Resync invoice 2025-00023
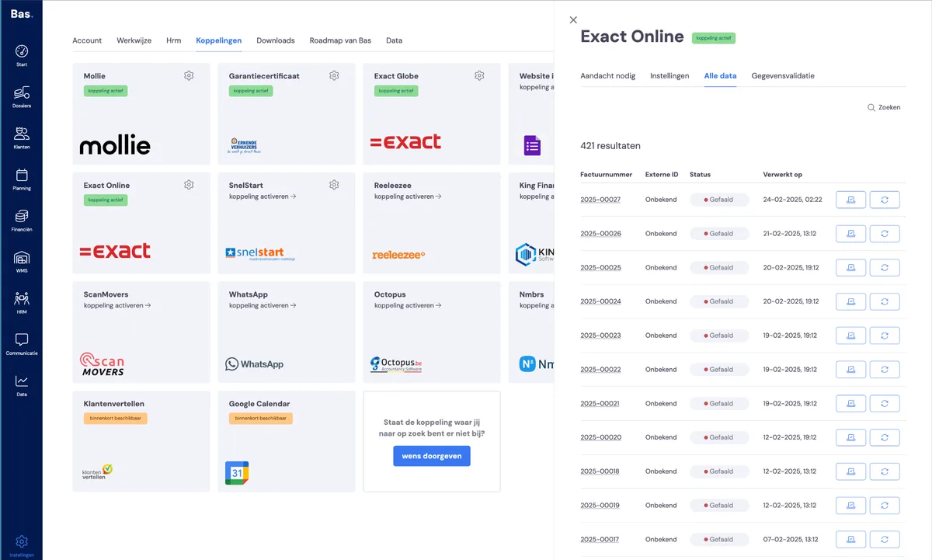Image resolution: width=932 pixels, height=560 pixels. tap(885, 336)
